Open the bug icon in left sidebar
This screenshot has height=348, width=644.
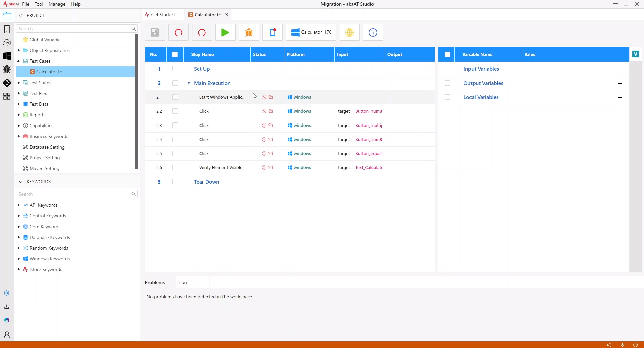pos(7,69)
